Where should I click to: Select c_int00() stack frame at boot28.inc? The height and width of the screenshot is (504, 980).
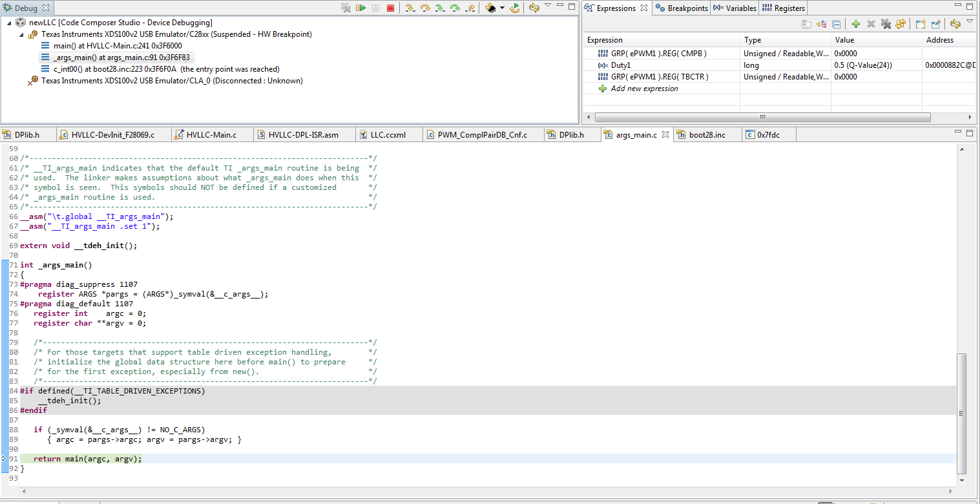[x=160, y=69]
